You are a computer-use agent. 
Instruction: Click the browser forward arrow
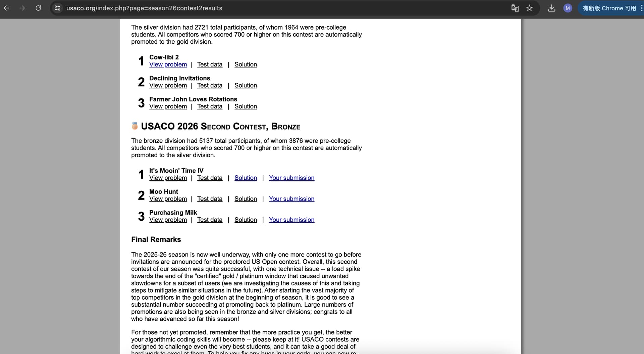tap(22, 8)
